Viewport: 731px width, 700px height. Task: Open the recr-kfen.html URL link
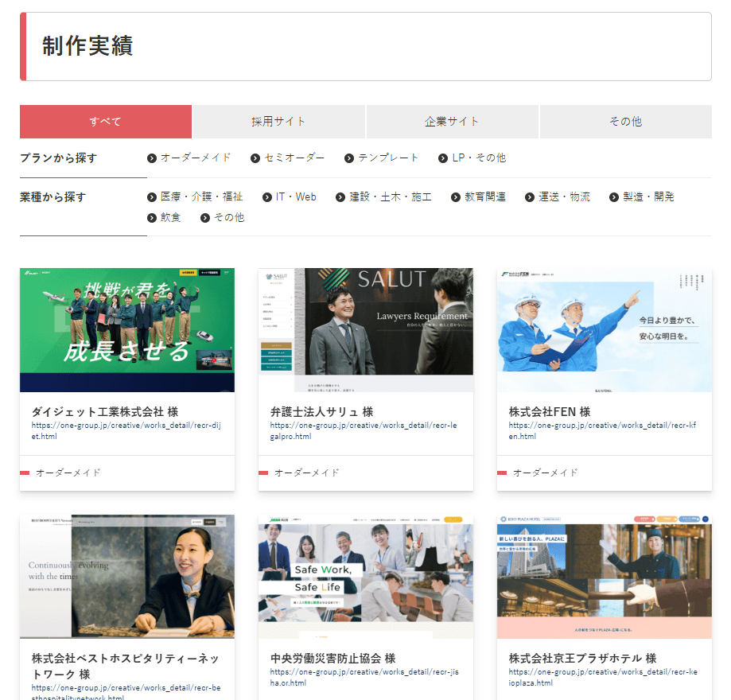coord(602,431)
